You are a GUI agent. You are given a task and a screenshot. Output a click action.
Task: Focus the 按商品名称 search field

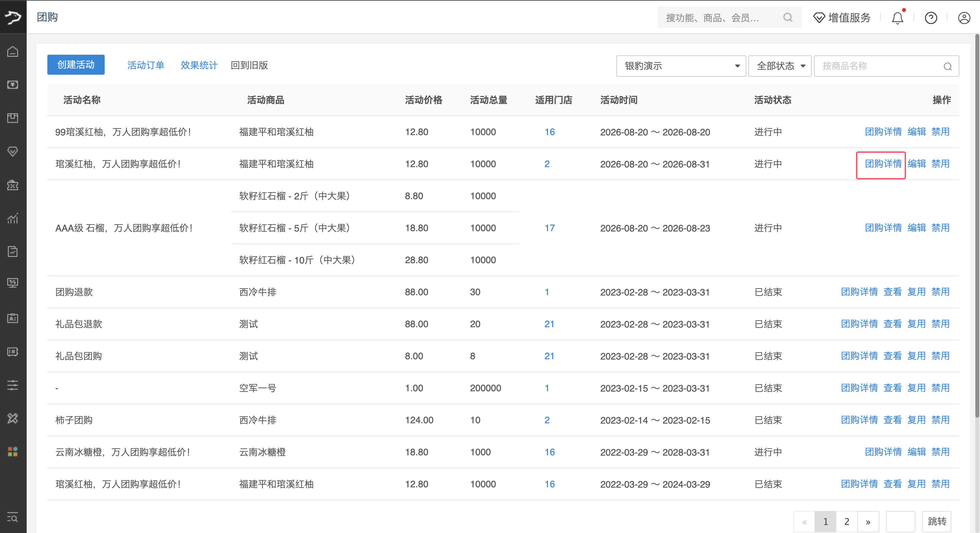point(886,66)
